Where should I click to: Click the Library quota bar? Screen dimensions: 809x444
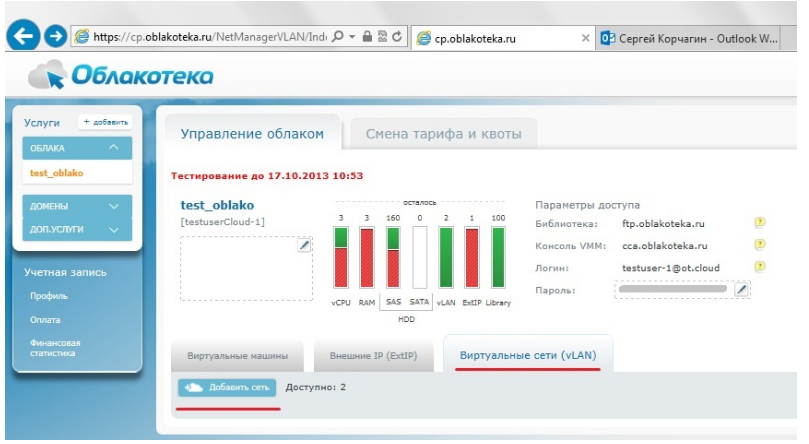tap(498, 257)
